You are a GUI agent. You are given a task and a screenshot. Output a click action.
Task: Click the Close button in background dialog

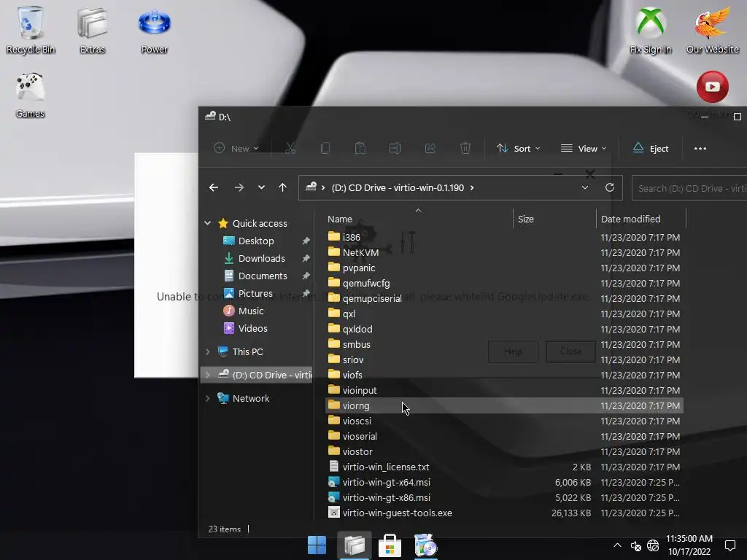pos(570,351)
